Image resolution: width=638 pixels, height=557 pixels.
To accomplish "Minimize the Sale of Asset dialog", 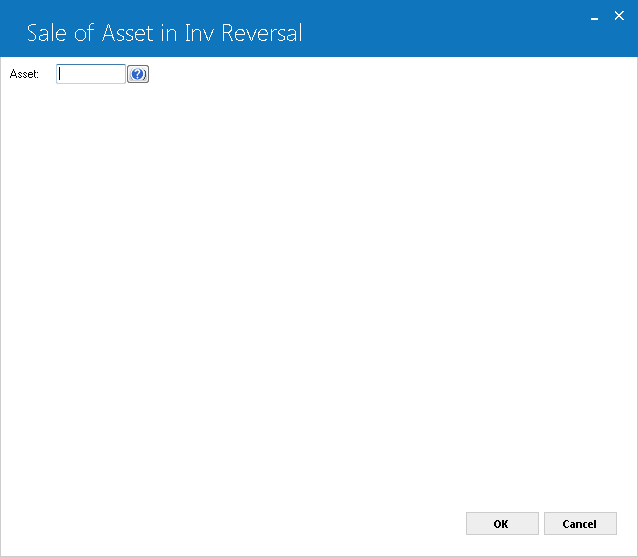I will [x=594, y=17].
